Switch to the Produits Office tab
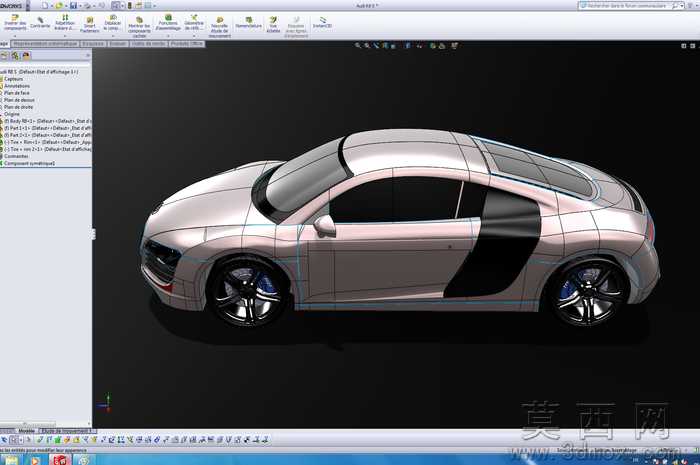700x465 pixels. [187, 44]
